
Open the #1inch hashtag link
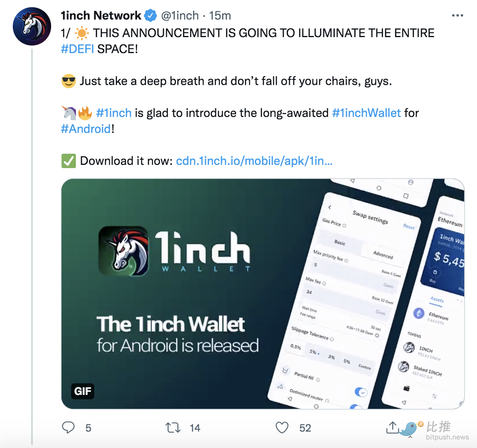point(114,113)
